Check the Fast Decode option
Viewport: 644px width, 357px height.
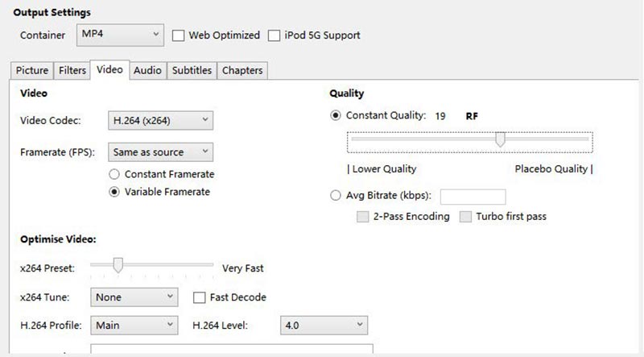click(200, 297)
